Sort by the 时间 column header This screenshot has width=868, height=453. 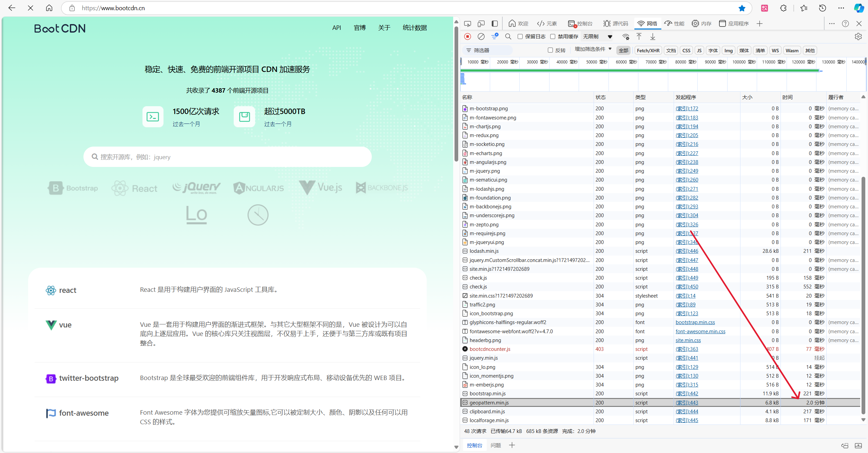tap(803, 97)
